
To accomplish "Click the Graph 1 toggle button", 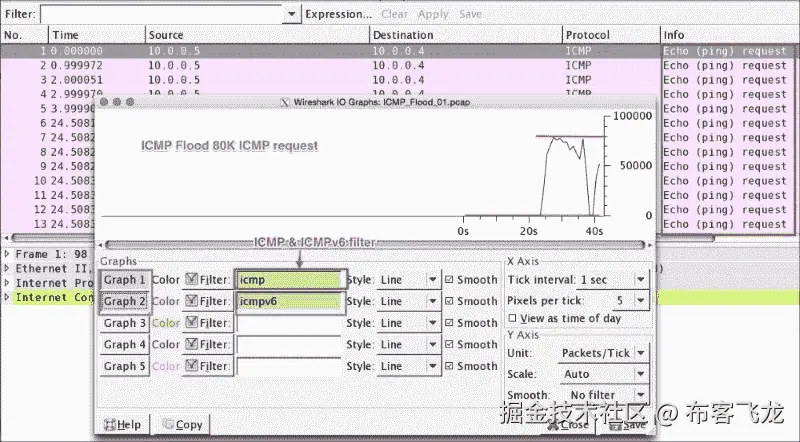I will point(124,280).
